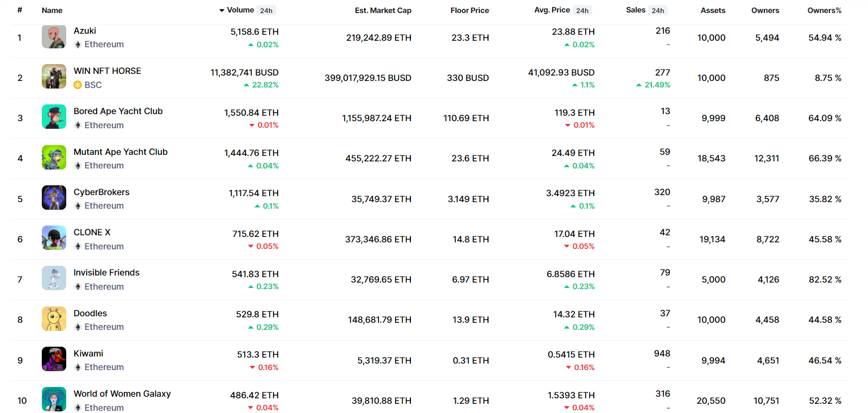Open the Doodles collection avatar
The image size is (868, 413).
54,319
